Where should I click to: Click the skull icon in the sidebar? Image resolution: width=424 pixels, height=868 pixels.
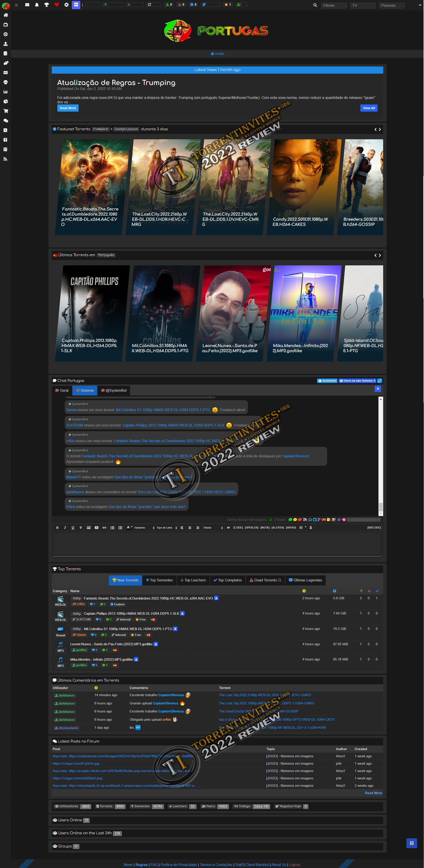(5, 82)
